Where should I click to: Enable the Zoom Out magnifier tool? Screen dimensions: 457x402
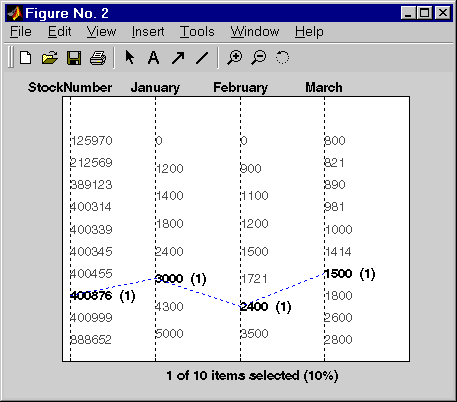tap(259, 57)
